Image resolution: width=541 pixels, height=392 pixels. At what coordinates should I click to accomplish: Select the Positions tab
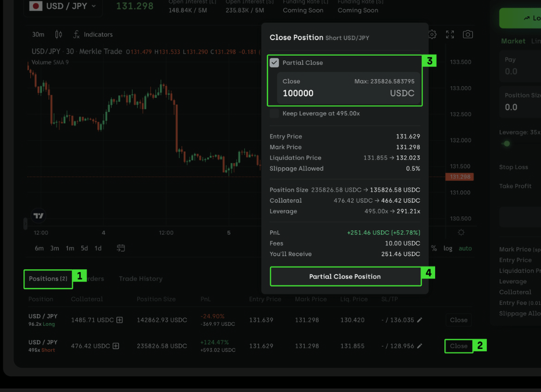coord(48,279)
